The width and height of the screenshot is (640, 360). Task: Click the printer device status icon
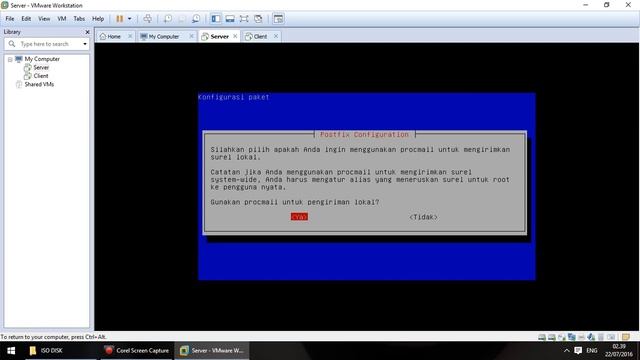pos(582,337)
